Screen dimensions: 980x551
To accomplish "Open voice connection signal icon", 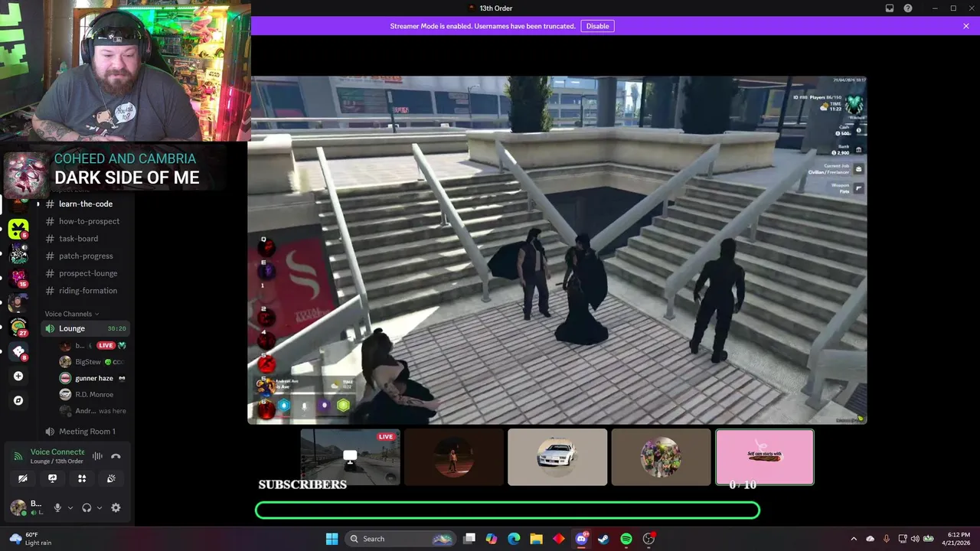I will pyautogui.click(x=18, y=457).
